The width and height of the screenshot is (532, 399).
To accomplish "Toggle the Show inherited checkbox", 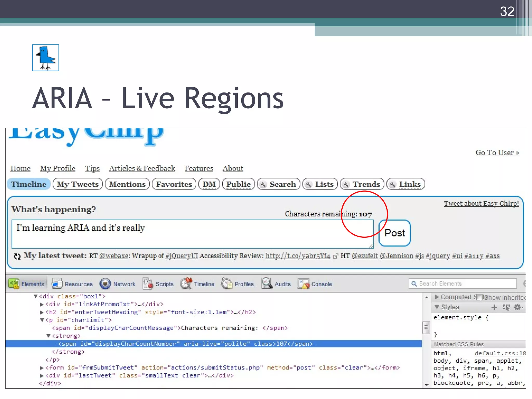I will click(x=480, y=297).
